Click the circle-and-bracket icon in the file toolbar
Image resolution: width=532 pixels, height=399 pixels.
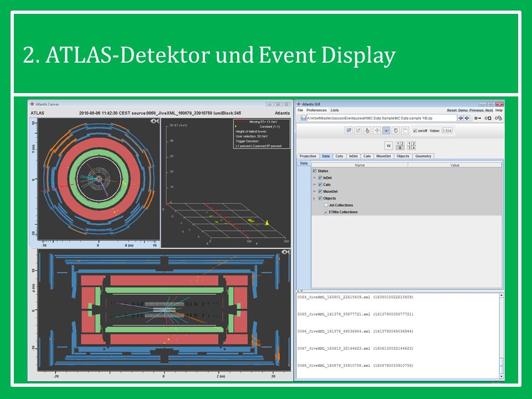(488, 118)
